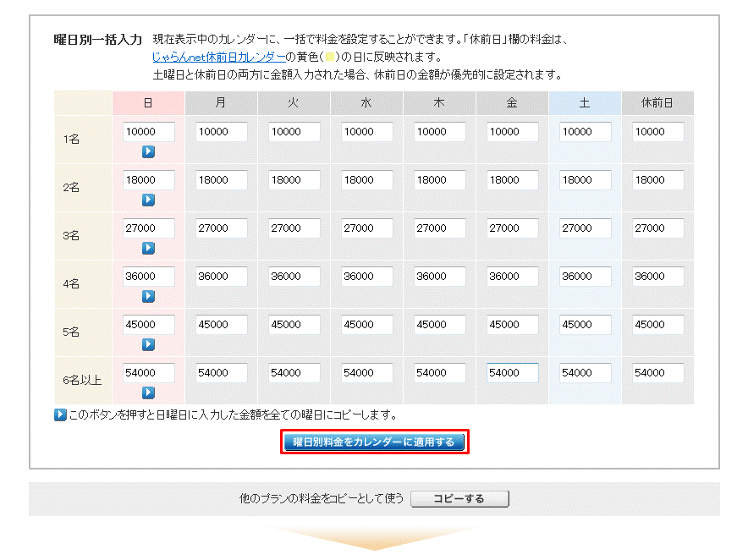748x560 pixels.
Task: Select the Thursday price field for 5名
Action: point(439,324)
